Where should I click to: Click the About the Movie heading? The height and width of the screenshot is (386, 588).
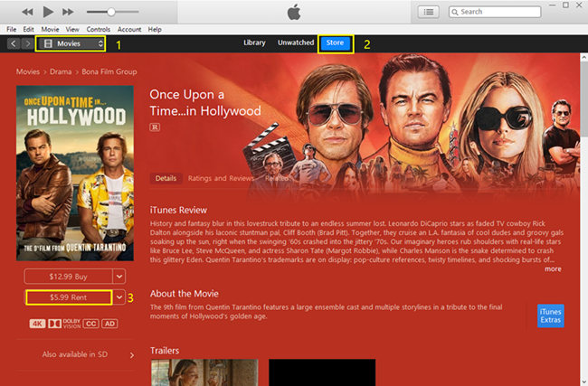[185, 294]
